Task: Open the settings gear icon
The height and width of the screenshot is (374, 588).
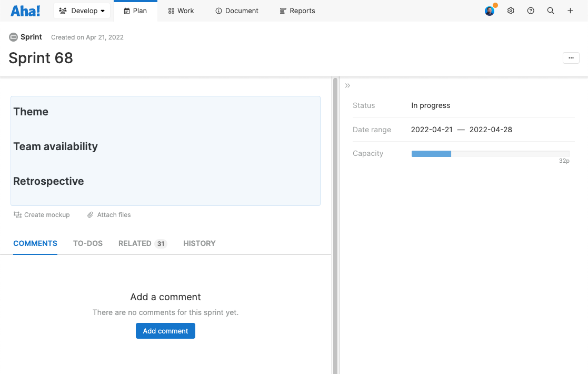Action: [x=510, y=11]
